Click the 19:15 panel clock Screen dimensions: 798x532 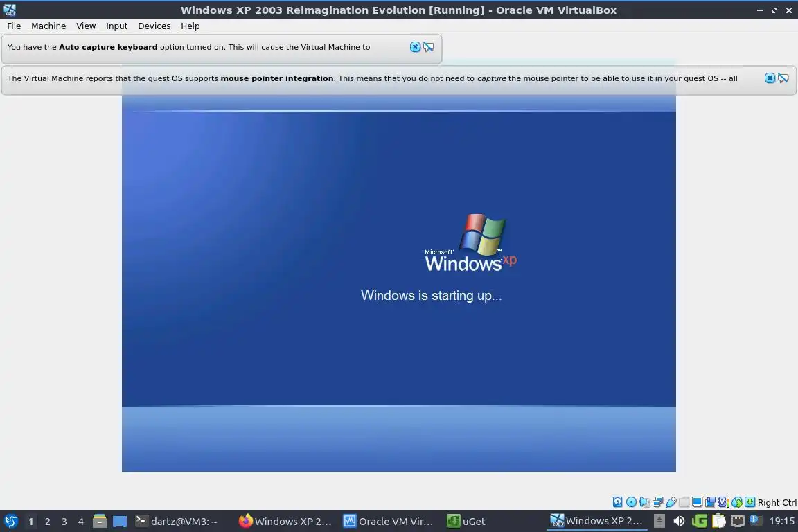coord(781,521)
